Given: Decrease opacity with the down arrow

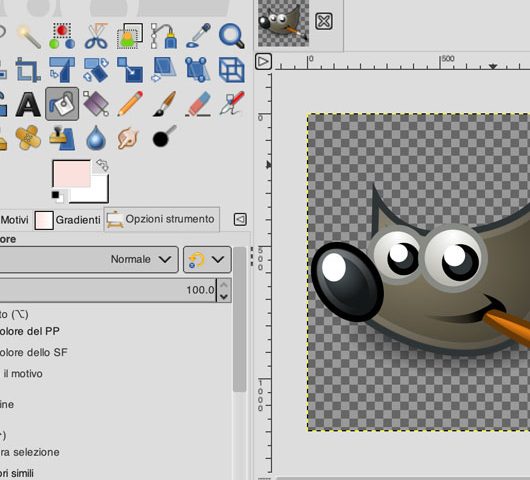Looking at the screenshot, I should (x=224, y=296).
